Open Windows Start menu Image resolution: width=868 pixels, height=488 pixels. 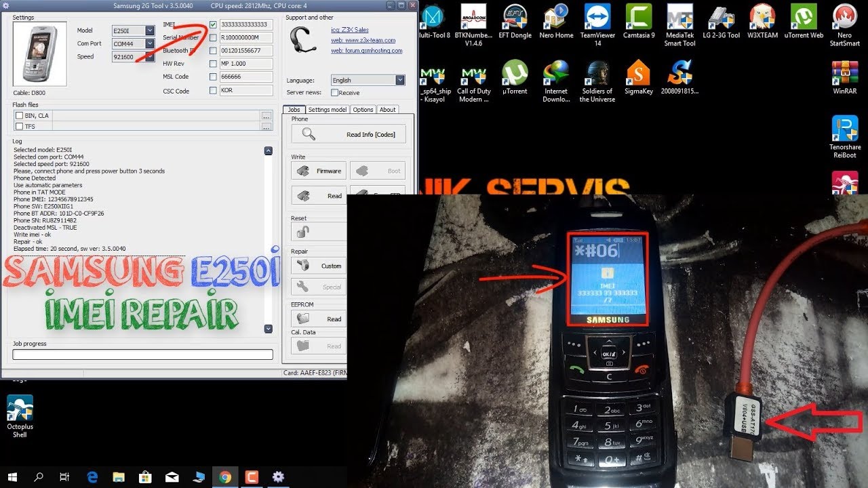(12, 477)
